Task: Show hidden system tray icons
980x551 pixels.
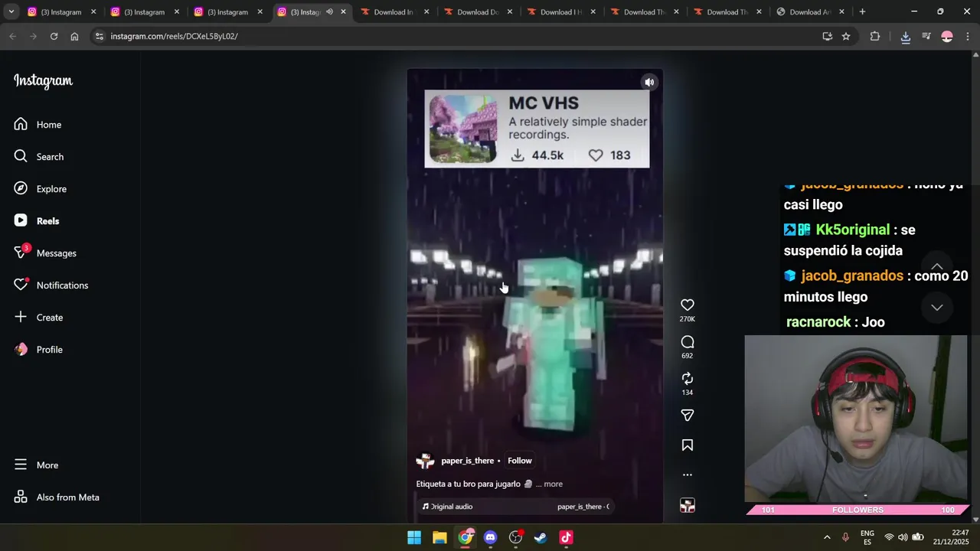Action: coord(827,537)
